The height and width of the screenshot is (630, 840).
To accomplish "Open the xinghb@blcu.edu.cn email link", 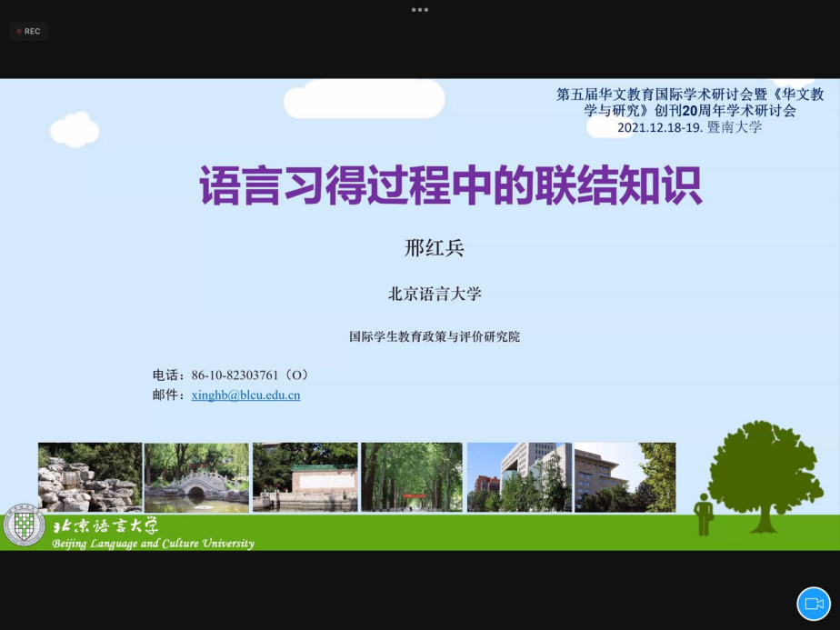I will 245,395.
